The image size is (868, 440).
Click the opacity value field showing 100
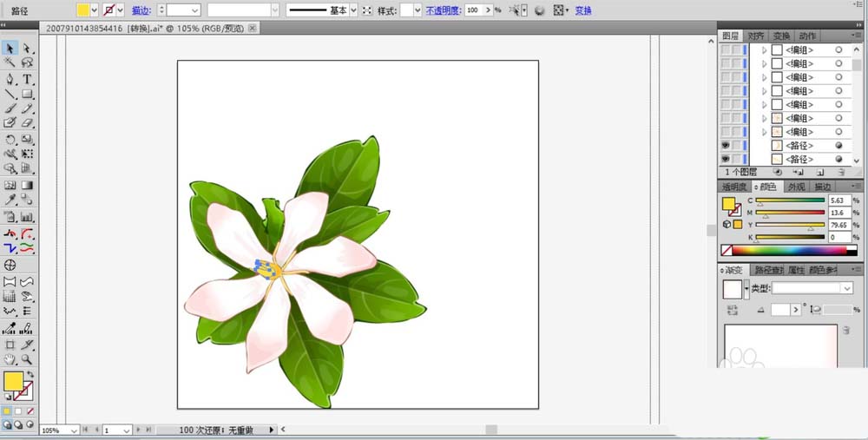point(474,10)
